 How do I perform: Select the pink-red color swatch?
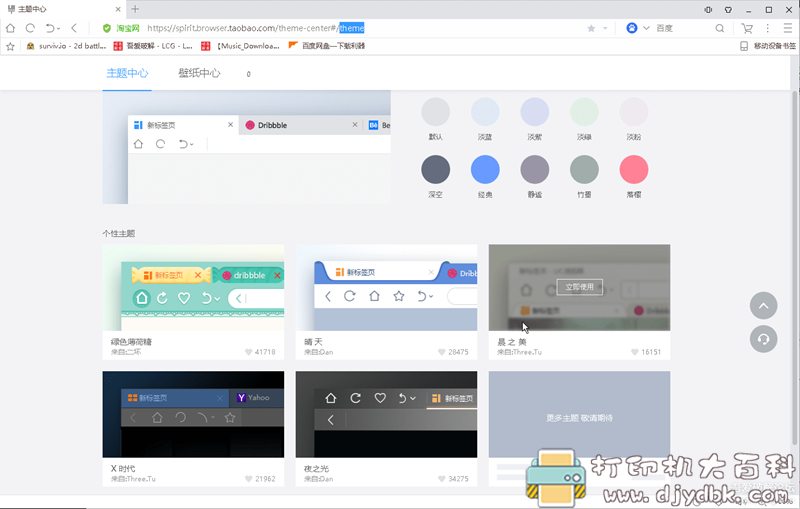634,169
